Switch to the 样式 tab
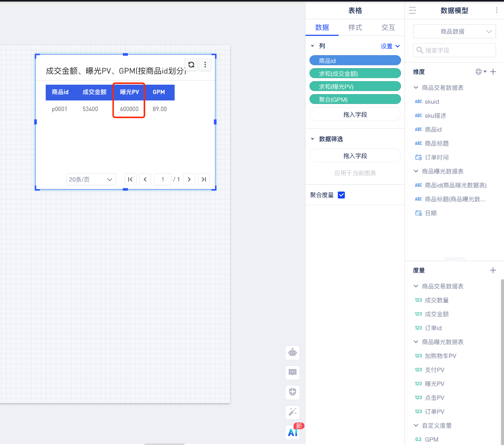The height and width of the screenshot is (445, 504). (355, 28)
